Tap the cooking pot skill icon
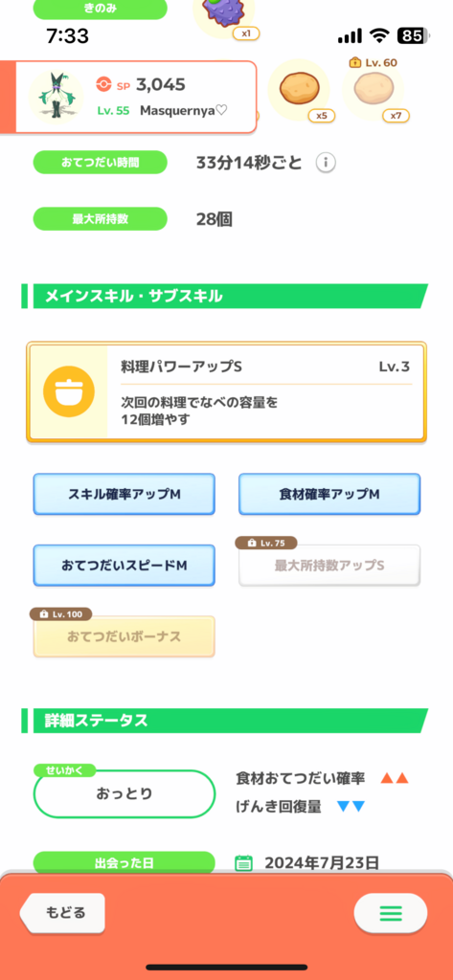 pos(69,391)
